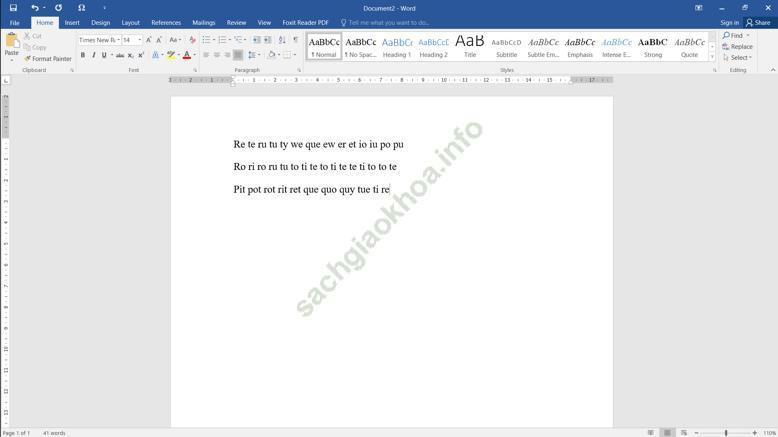The width and height of the screenshot is (778, 437).
Task: Start a numbered list
Action: click(222, 40)
